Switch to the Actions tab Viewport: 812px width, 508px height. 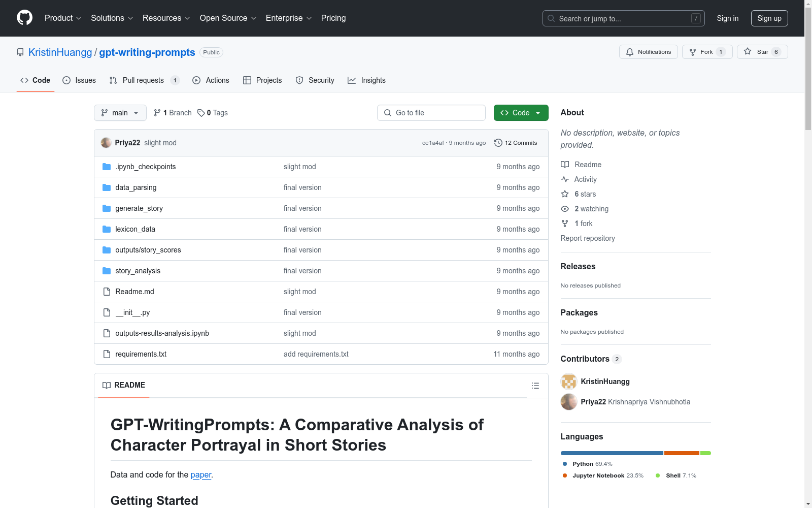pyautogui.click(x=211, y=80)
